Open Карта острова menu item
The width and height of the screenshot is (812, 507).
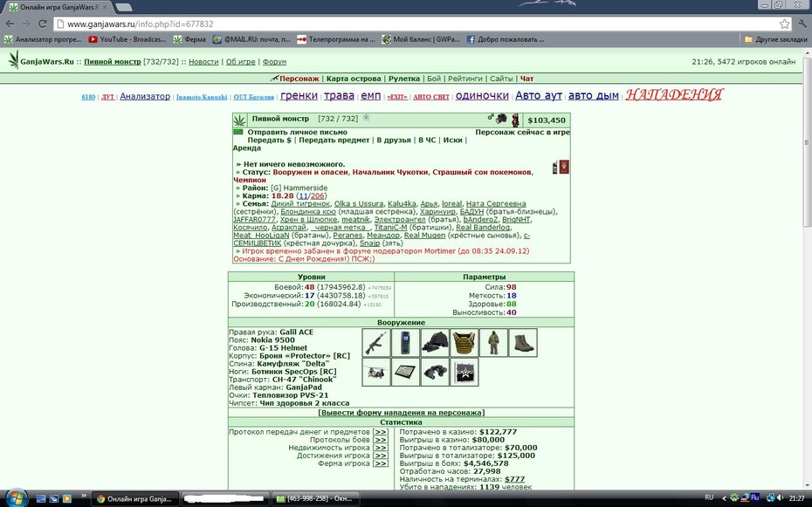pos(354,79)
